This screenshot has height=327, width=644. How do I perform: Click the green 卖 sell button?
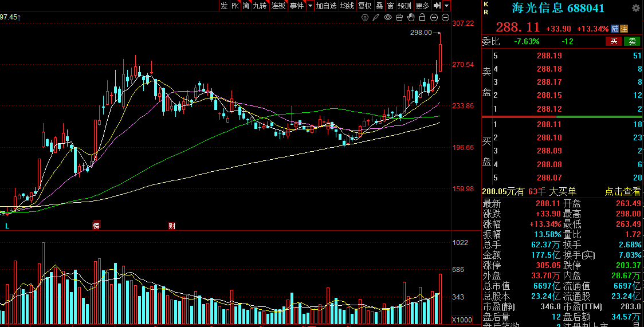(x=632, y=41)
